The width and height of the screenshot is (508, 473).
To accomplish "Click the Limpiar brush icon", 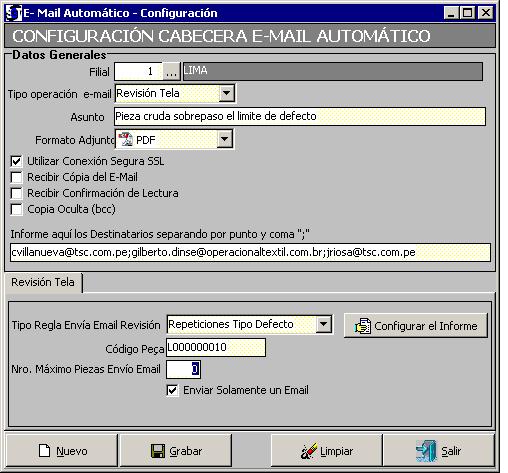I will point(309,451).
